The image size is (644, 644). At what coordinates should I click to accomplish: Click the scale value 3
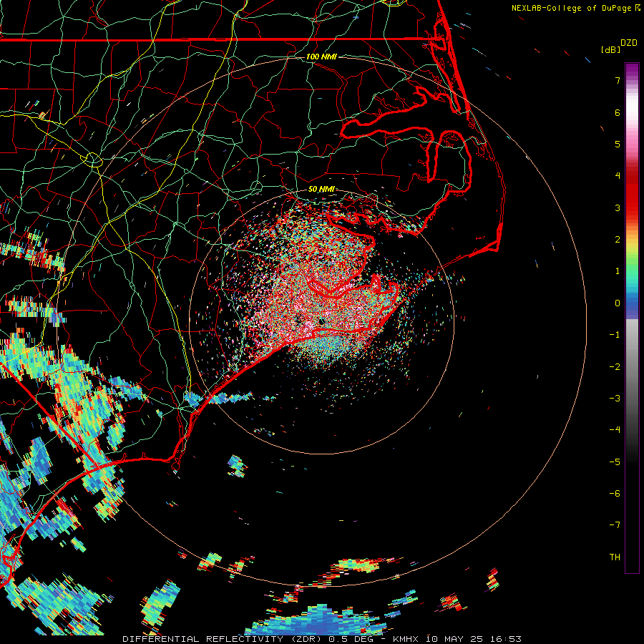point(618,208)
